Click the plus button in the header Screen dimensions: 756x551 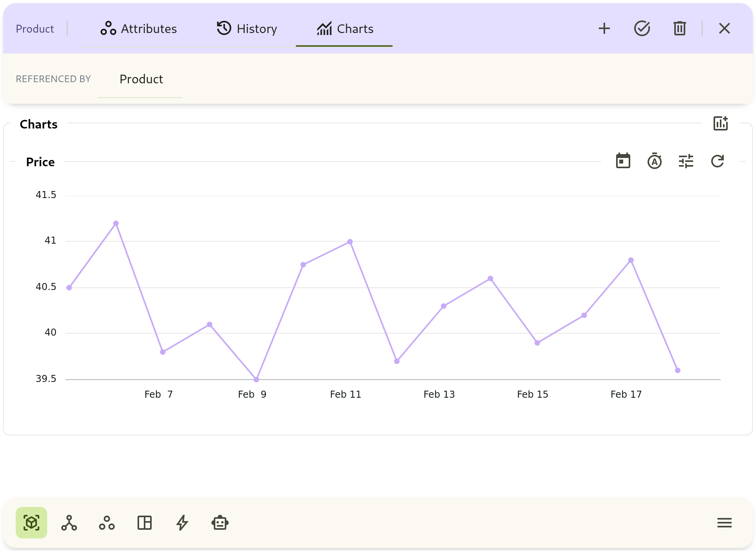coord(604,28)
